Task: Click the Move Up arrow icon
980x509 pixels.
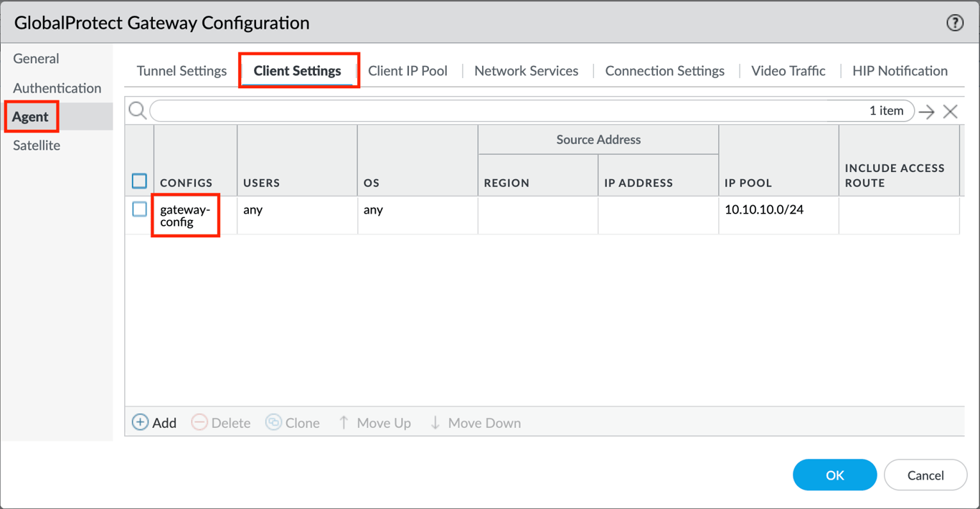Action: click(x=344, y=422)
